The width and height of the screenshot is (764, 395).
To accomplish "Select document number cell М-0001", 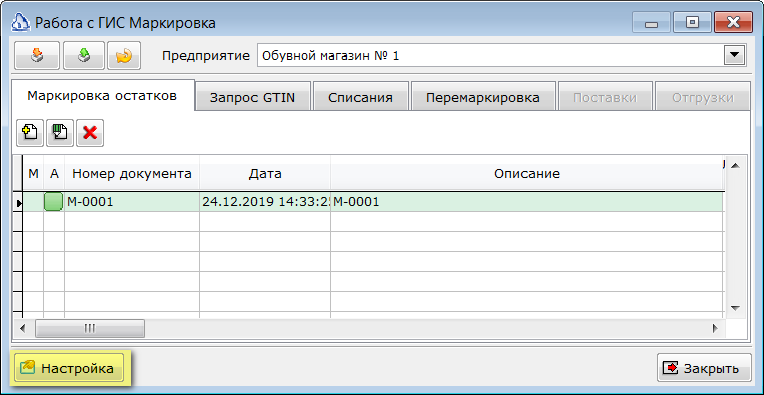I will (x=132, y=202).
